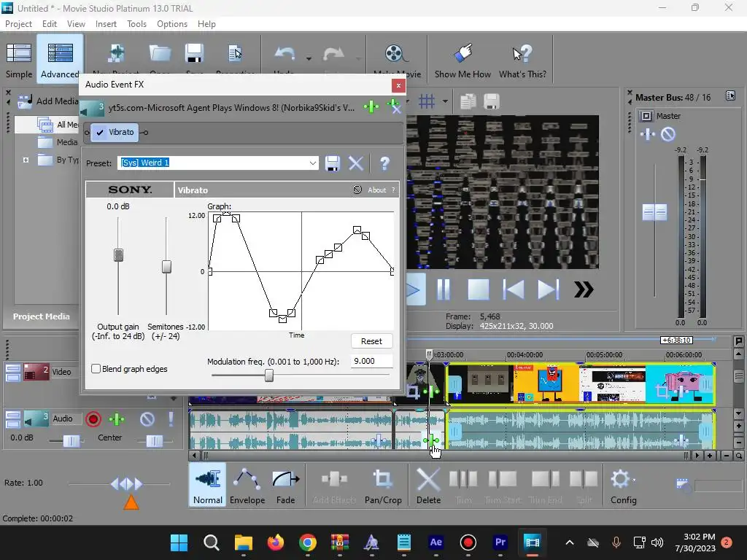The image size is (747, 560).
Task: Delete Vibrato preset X icon
Action: coord(356,163)
